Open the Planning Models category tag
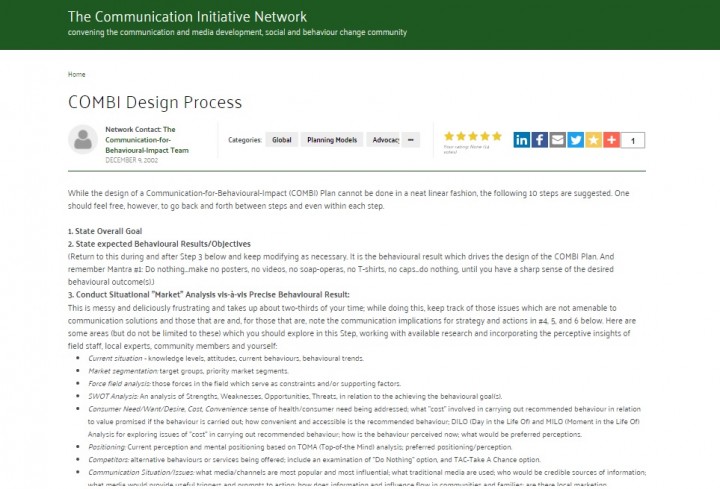Image resolution: width=720 pixels, height=489 pixels. pos(331,140)
